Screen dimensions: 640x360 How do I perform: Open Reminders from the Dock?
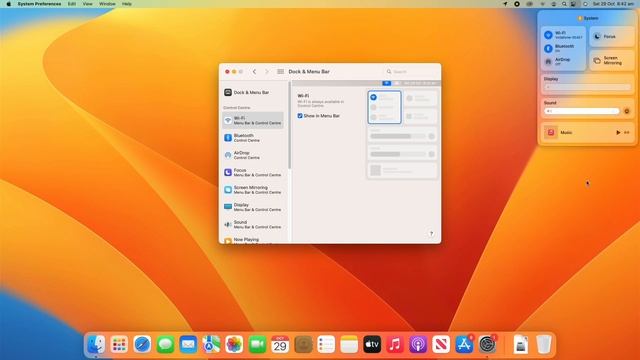326,344
